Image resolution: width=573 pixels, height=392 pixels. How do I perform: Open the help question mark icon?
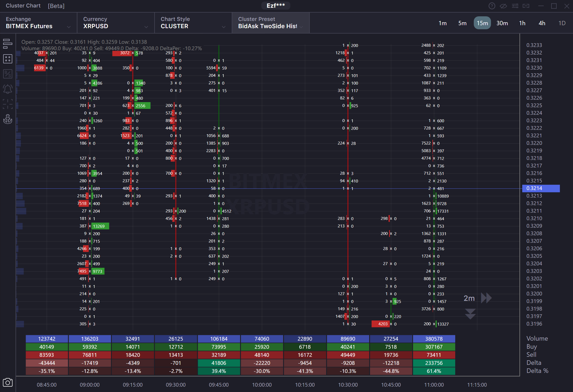pyautogui.click(x=492, y=6)
